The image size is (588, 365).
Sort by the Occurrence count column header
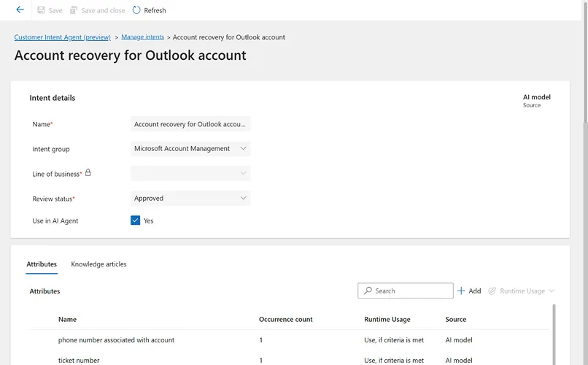pos(285,319)
